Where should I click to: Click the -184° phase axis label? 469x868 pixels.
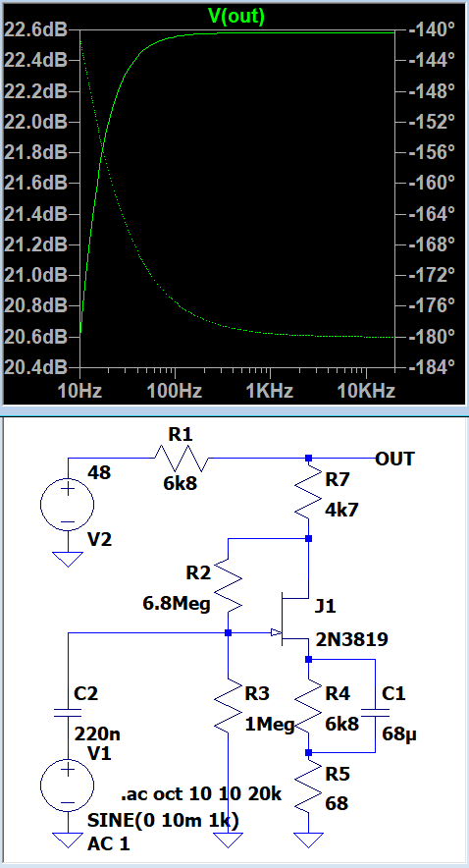coord(432,366)
